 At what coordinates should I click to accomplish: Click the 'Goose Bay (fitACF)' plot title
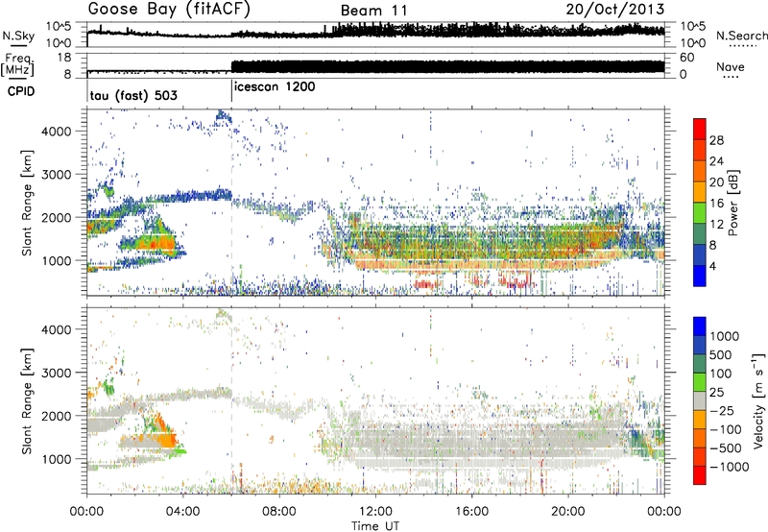click(169, 9)
